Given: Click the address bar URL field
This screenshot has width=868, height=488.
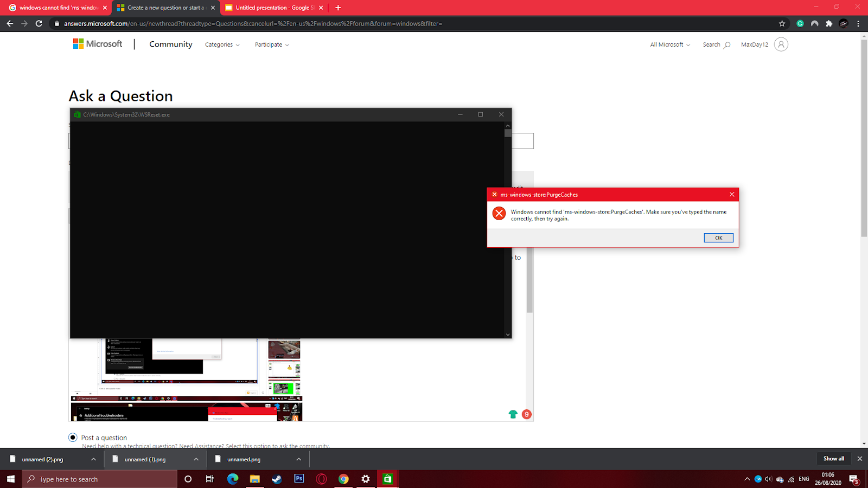Looking at the screenshot, I should 415,23.
